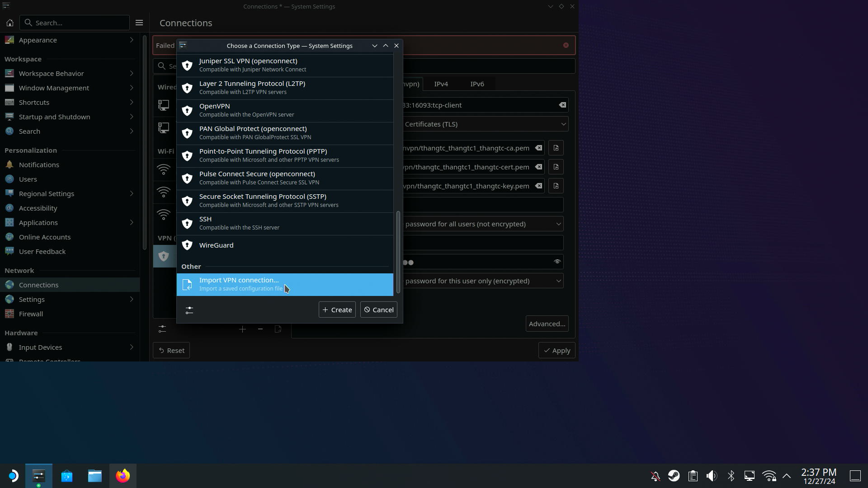
Task: Browse file for thangtc-cert.pem field
Action: [x=556, y=167]
